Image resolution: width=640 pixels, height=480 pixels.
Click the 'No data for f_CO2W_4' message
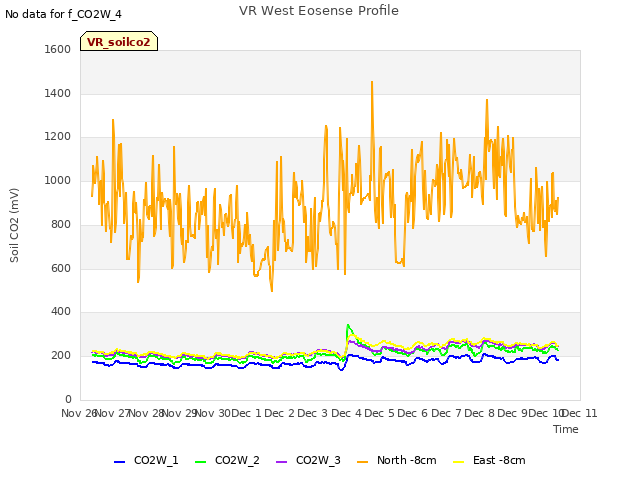click(63, 14)
